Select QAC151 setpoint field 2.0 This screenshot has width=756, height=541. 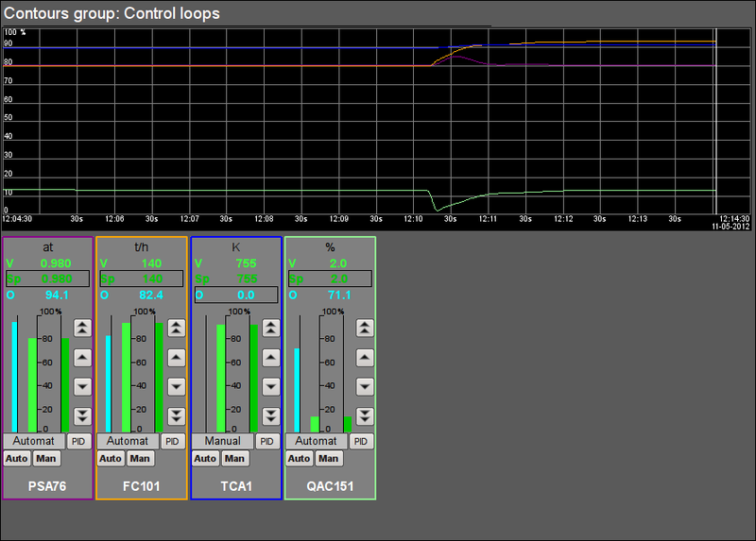pyautogui.click(x=330, y=279)
